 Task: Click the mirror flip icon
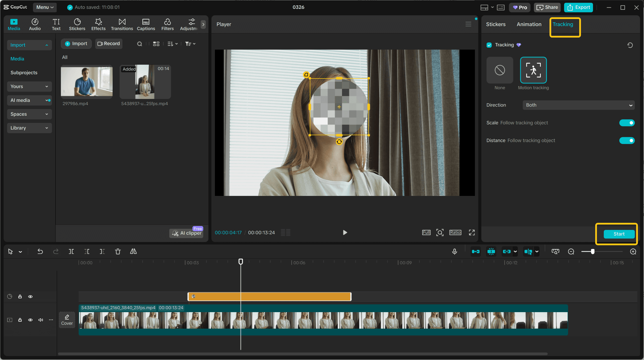point(133,251)
